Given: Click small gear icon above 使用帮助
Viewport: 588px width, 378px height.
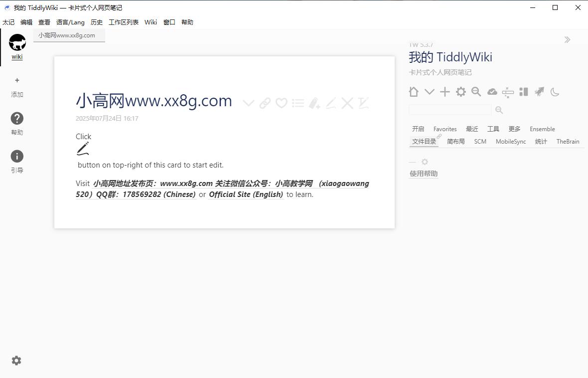Looking at the screenshot, I should point(425,162).
